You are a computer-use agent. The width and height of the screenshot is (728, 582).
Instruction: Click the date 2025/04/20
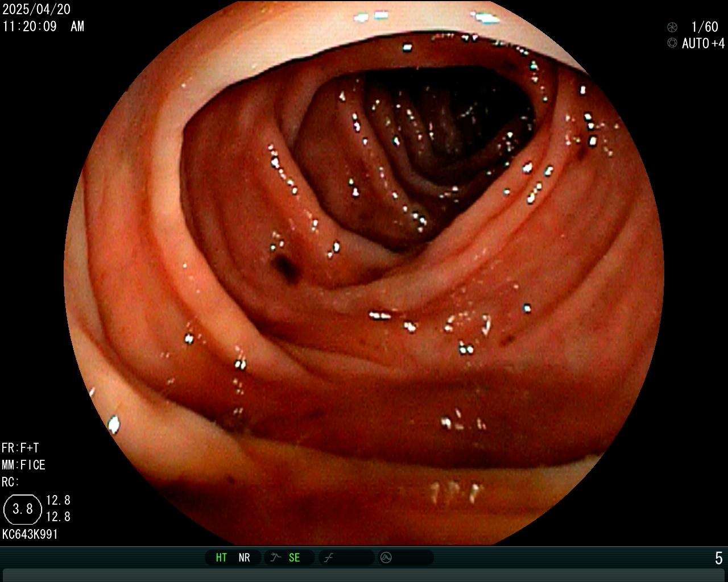36,10
